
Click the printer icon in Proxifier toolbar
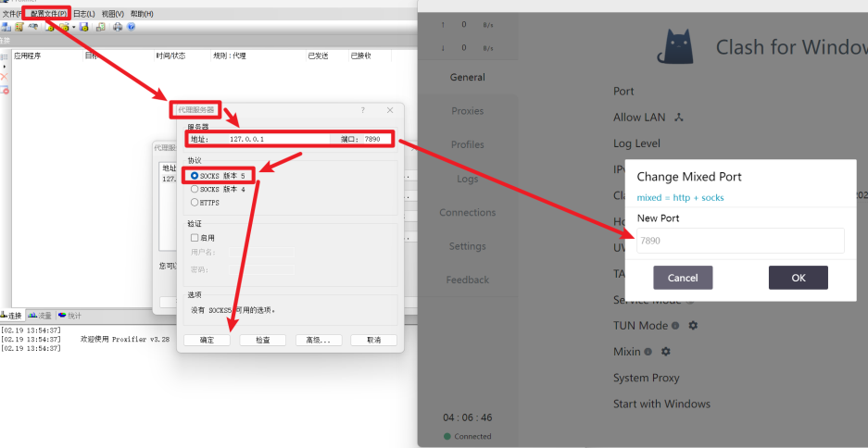[x=118, y=27]
